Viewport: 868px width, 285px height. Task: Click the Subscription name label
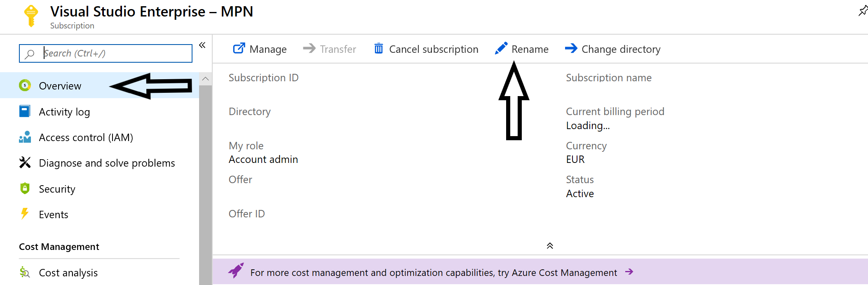pyautogui.click(x=609, y=78)
